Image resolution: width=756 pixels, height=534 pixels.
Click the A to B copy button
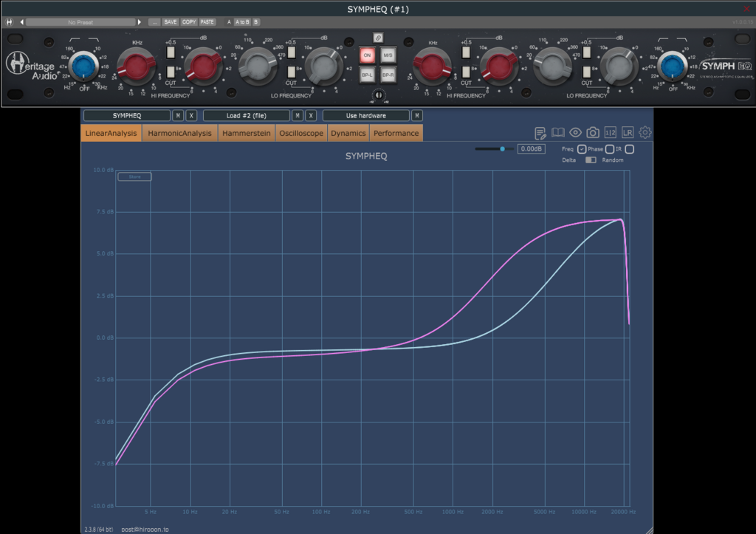(242, 22)
